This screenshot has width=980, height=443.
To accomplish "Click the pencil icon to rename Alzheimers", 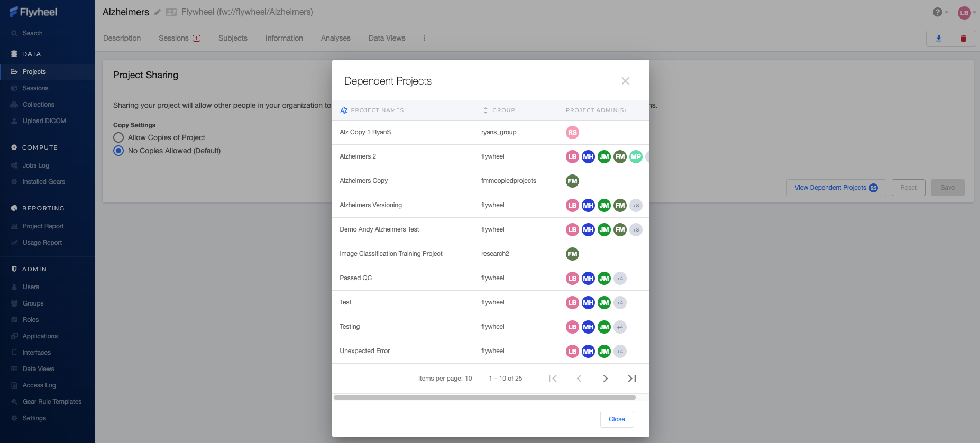I will click(158, 12).
